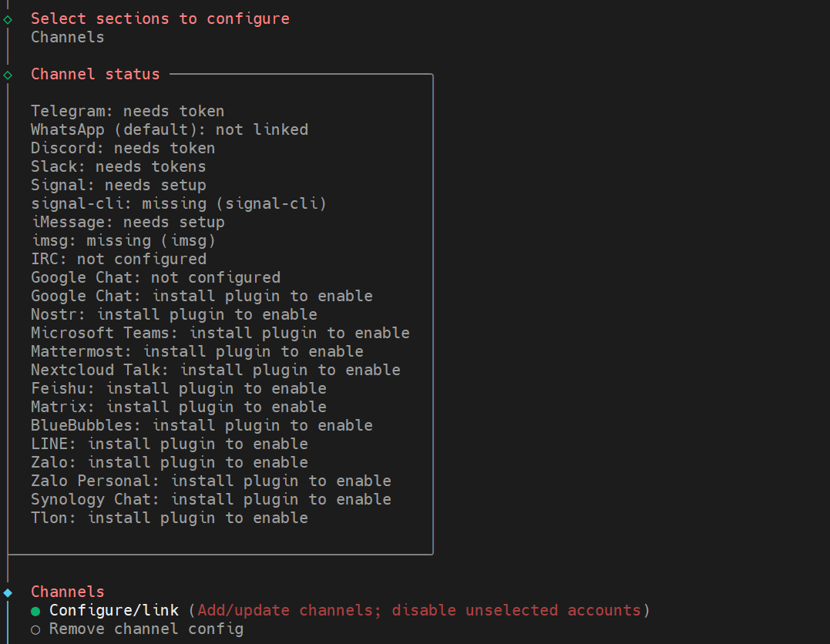Viewport: 830px width, 644px height.
Task: Click the IRC: not configured line
Action: click(118, 259)
